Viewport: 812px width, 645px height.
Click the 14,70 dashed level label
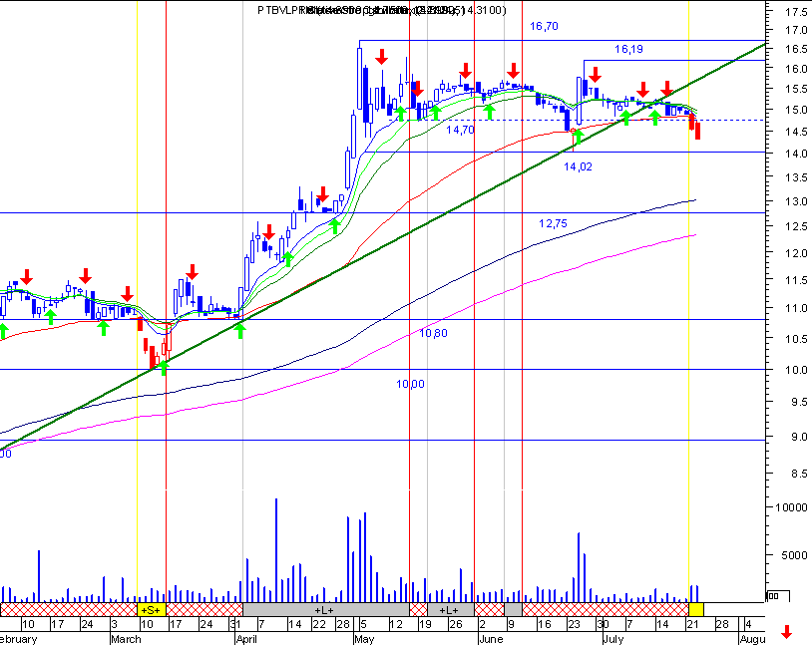460,130
